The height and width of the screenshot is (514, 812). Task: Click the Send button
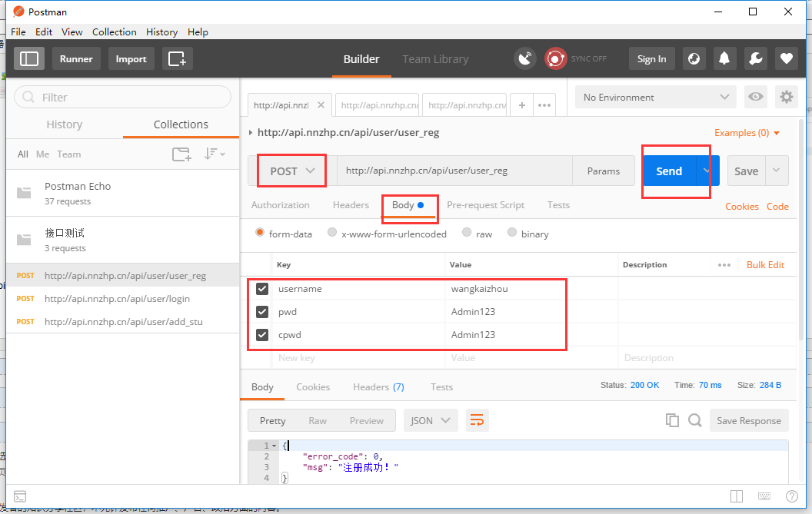click(669, 171)
